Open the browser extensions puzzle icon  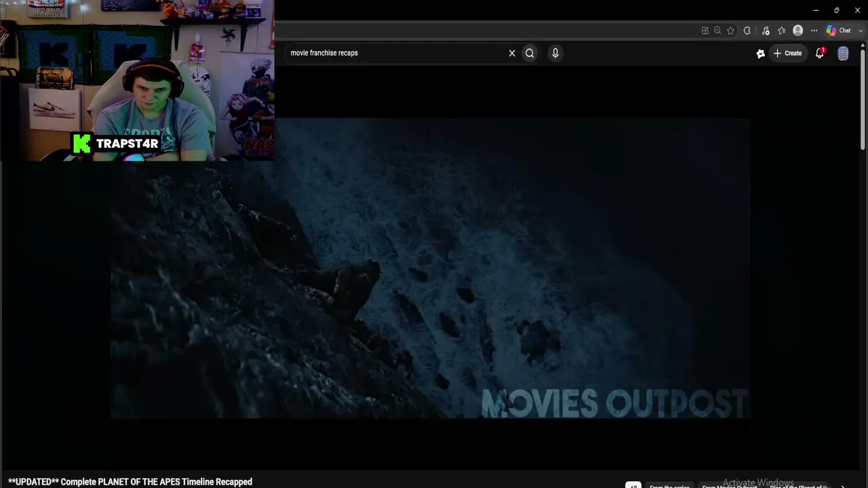click(x=747, y=30)
